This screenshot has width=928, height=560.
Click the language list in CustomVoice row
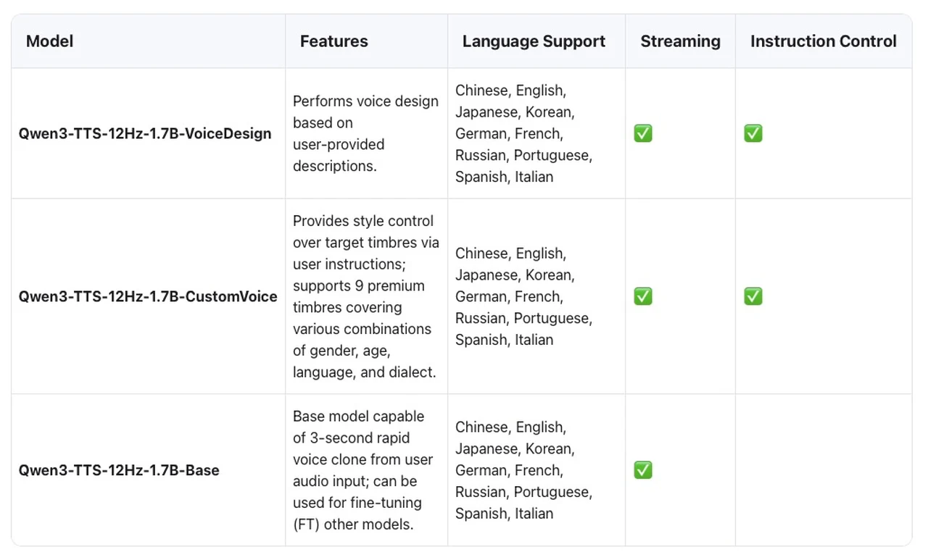[x=523, y=296]
